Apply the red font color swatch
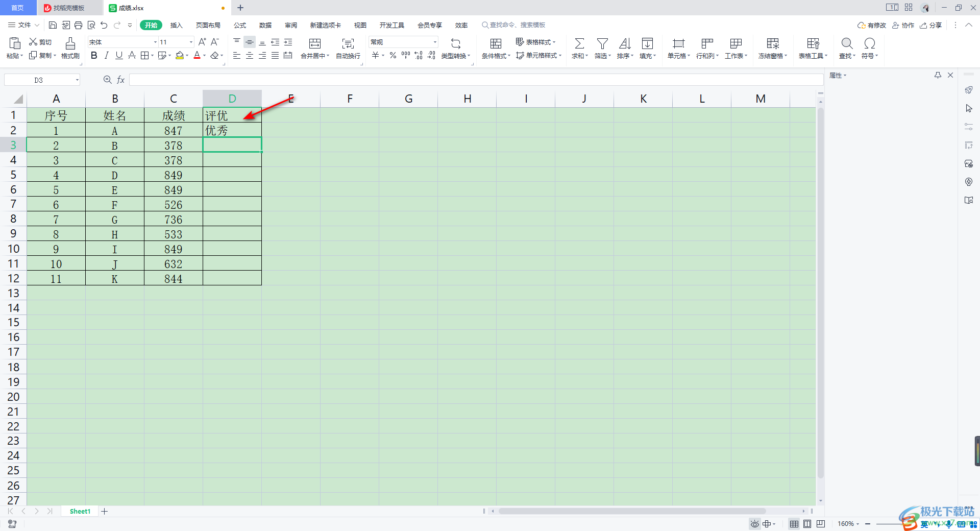Image resolution: width=980 pixels, height=531 pixels. 197,56
